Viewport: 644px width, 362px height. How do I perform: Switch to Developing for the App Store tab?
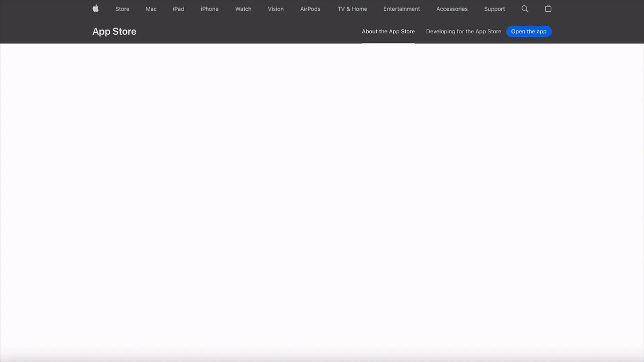[463, 31]
